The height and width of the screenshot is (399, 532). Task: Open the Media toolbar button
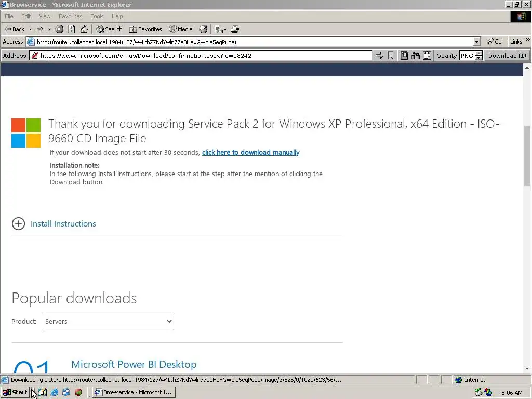[181, 29]
